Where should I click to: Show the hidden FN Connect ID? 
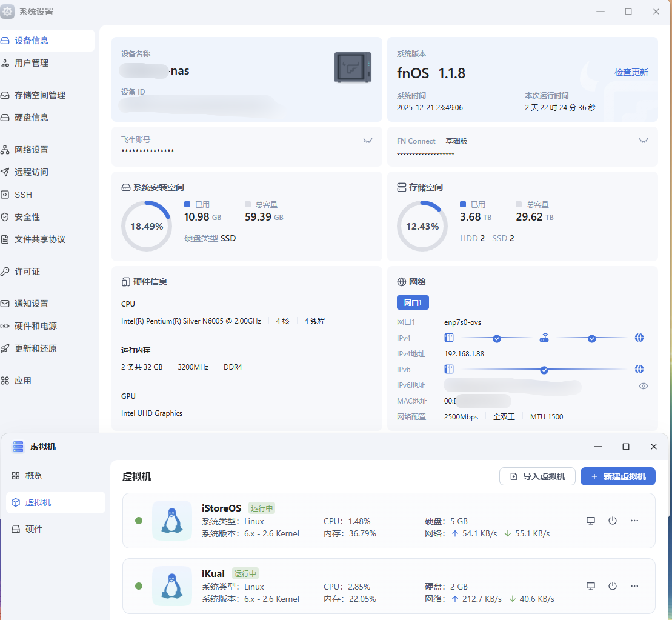(x=644, y=141)
